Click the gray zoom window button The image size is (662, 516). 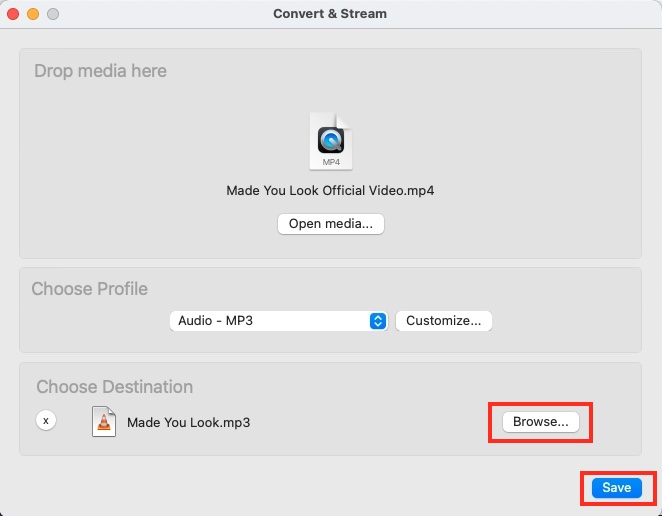click(53, 14)
